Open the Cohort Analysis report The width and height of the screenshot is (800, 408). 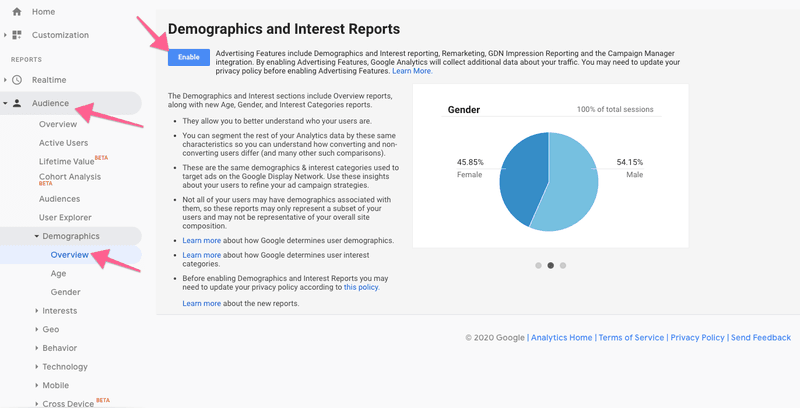click(70, 177)
